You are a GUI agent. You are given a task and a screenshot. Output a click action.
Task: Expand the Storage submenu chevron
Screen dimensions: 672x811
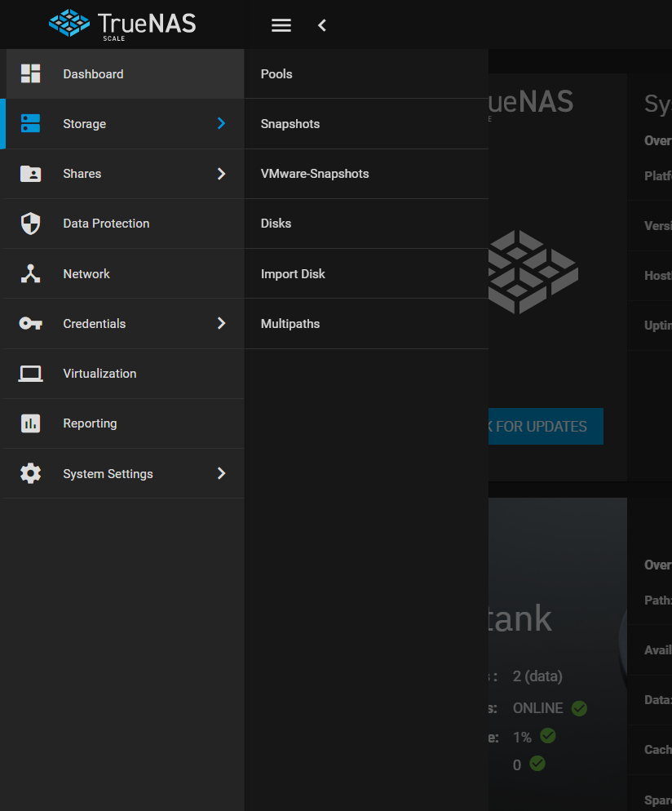pos(221,123)
